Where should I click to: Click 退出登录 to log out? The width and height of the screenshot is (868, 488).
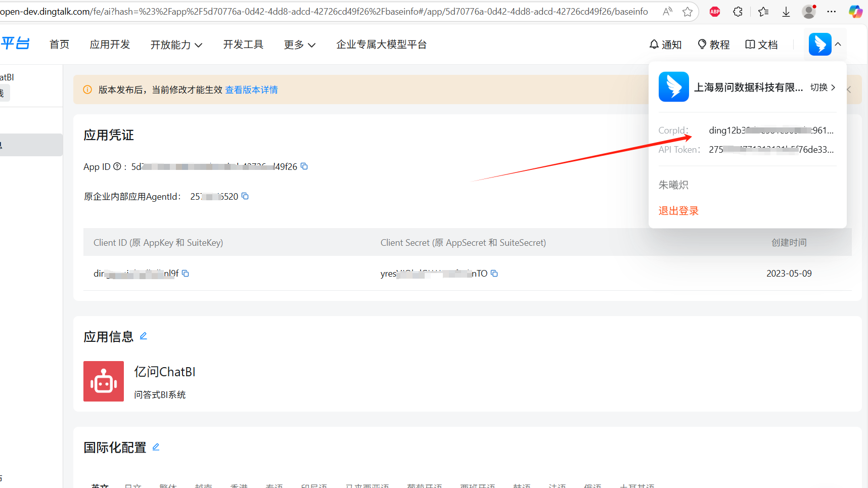click(678, 211)
